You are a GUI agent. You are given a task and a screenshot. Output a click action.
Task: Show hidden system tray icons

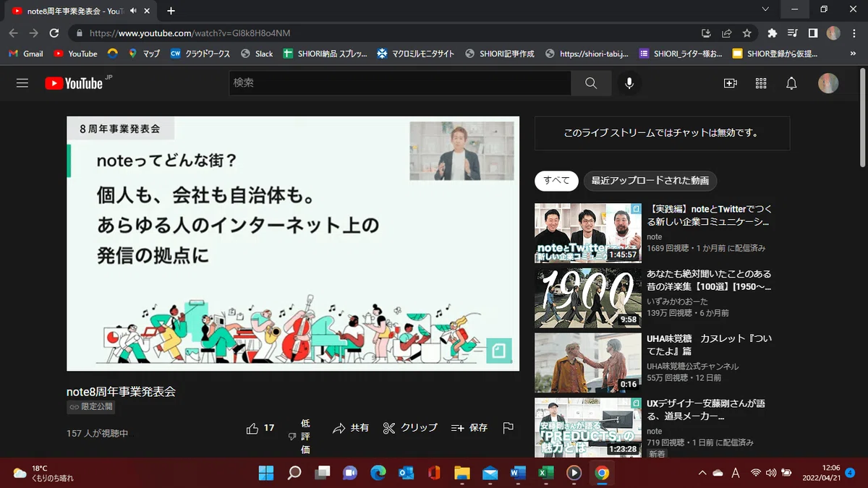pos(702,473)
